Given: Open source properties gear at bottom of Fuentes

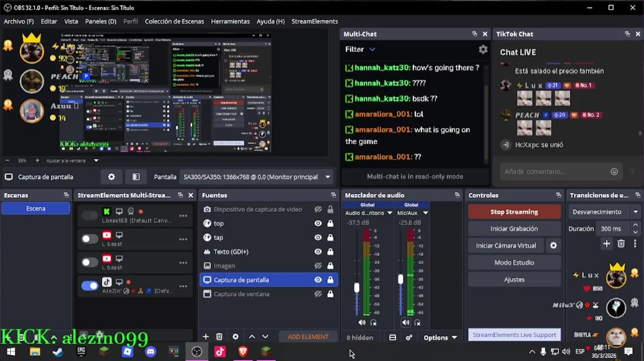Looking at the screenshot, I should 236,337.
